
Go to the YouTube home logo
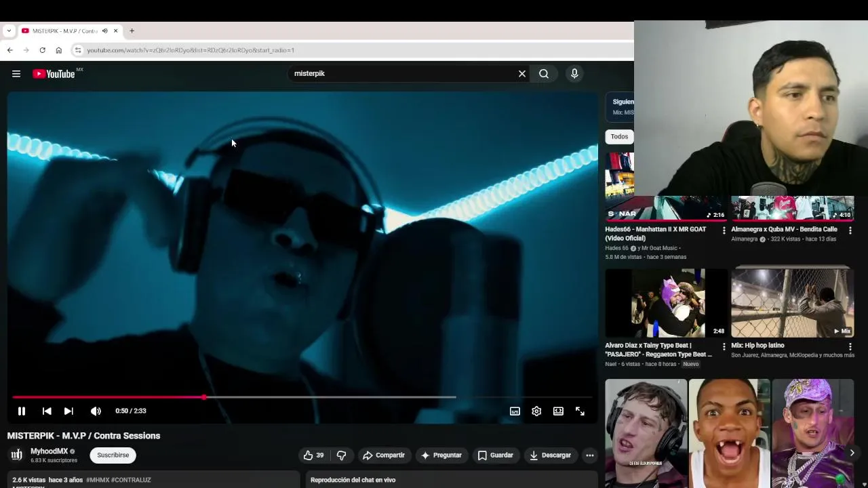point(54,74)
